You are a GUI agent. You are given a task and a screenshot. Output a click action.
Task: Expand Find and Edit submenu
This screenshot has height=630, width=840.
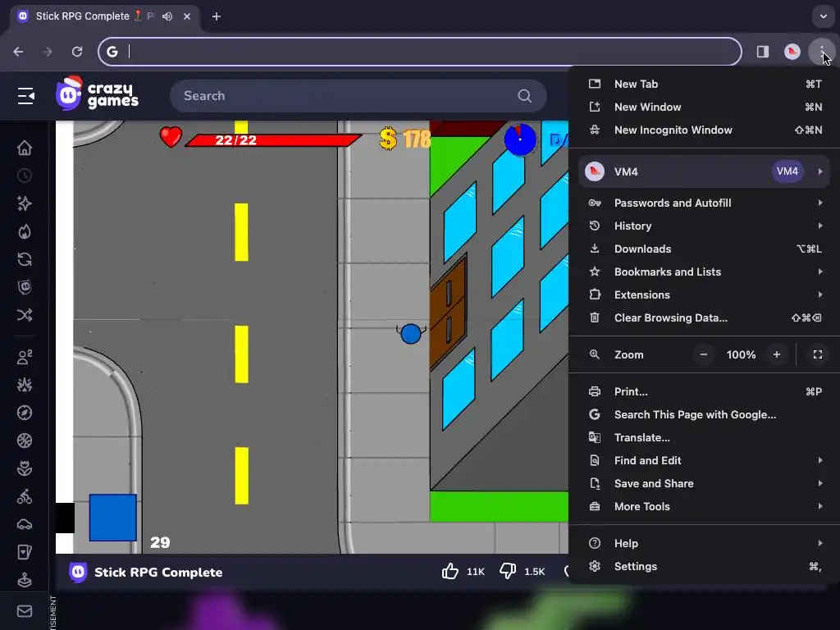(820, 460)
